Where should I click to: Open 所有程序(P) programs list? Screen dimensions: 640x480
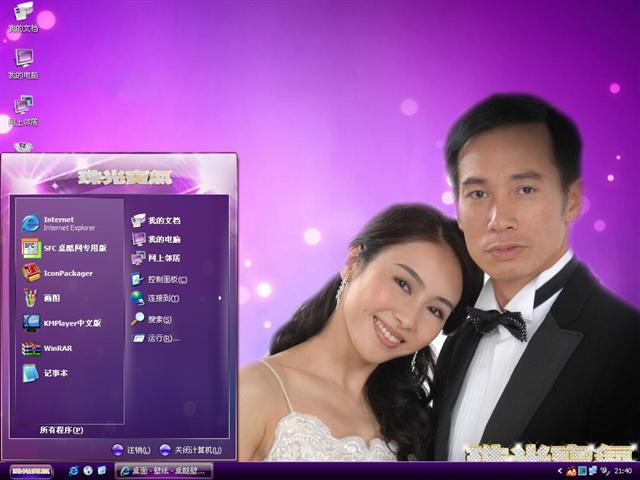click(x=62, y=430)
